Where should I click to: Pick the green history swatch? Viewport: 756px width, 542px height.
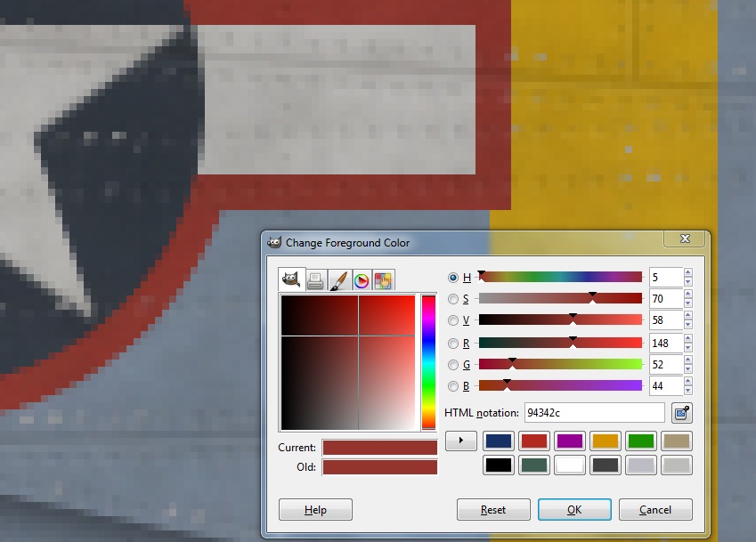pyautogui.click(x=641, y=441)
